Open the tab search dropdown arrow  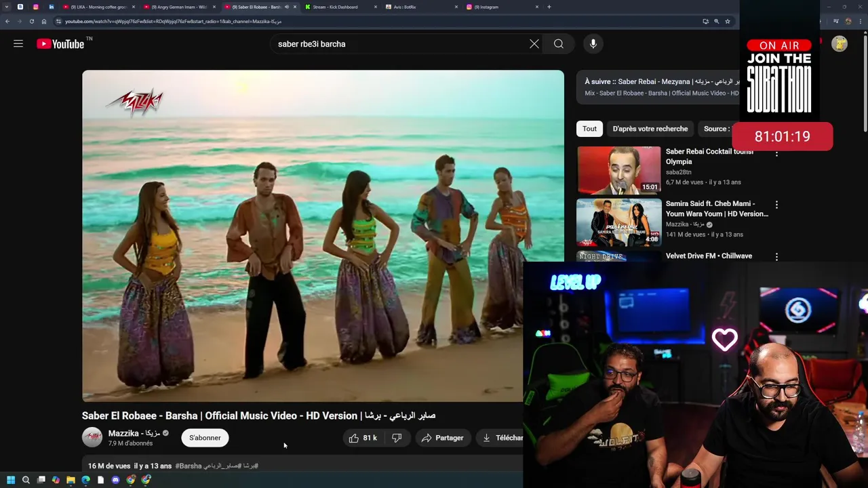[7, 7]
